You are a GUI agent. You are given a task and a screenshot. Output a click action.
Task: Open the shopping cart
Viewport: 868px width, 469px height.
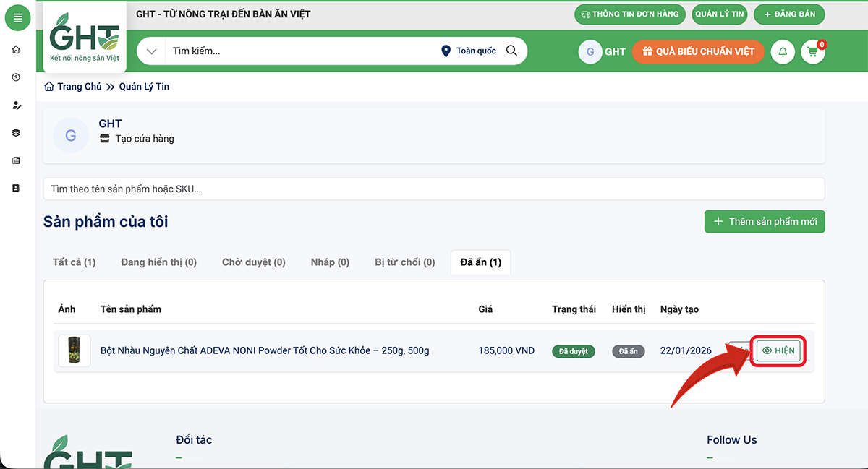coord(813,52)
